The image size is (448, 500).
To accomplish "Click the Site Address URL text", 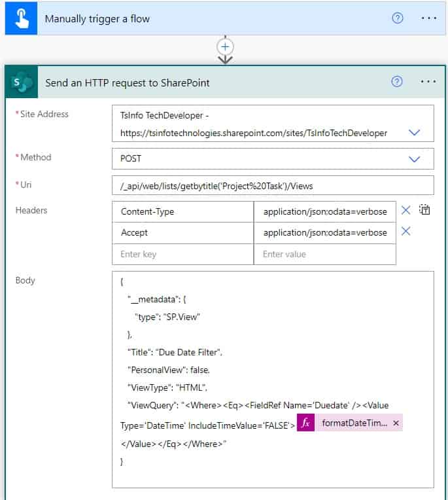I will coord(254,133).
